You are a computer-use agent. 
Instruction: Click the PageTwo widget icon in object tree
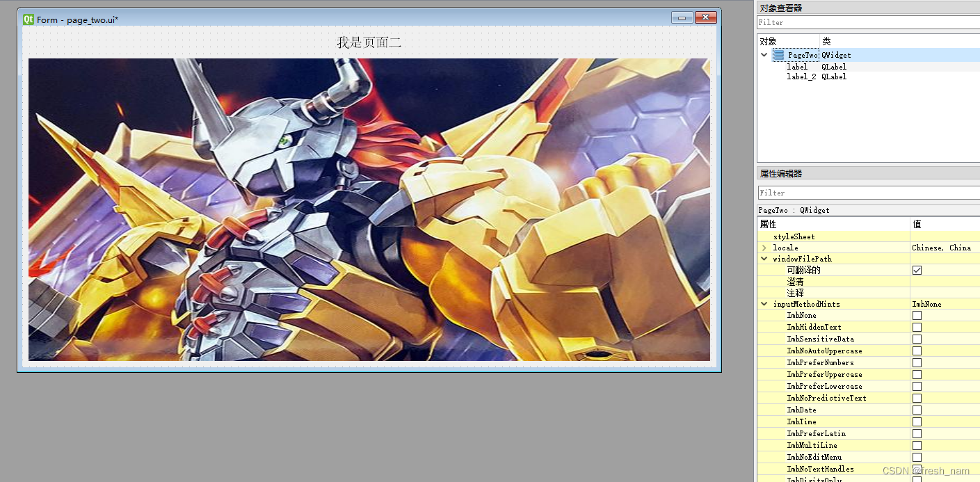(779, 55)
